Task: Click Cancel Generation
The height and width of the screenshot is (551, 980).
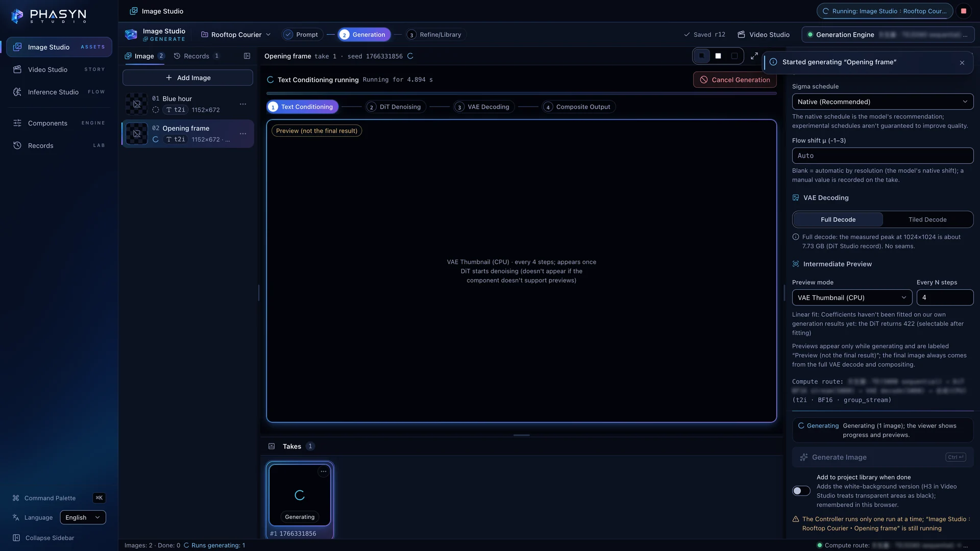Action: pos(735,80)
